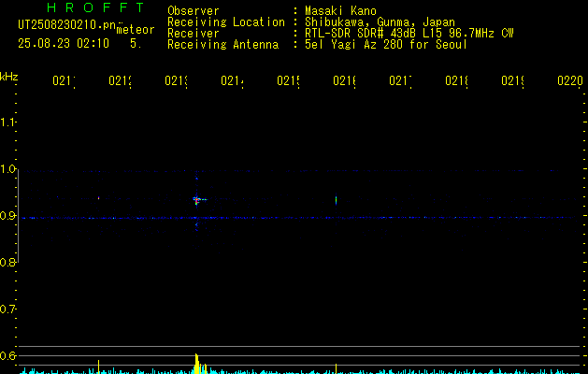
Task: Click the 0.6 frequency axis label
Action: click(x=7, y=355)
